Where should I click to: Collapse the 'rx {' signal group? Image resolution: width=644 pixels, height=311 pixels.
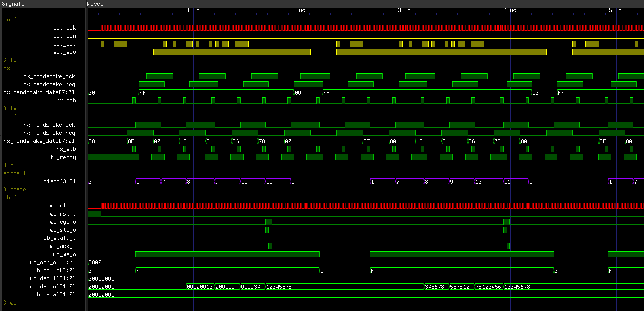point(10,116)
